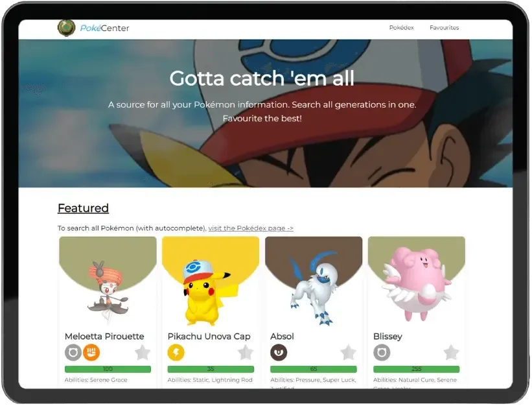Click the star icon on Absol's card
The image size is (532, 406).
[x=347, y=353]
